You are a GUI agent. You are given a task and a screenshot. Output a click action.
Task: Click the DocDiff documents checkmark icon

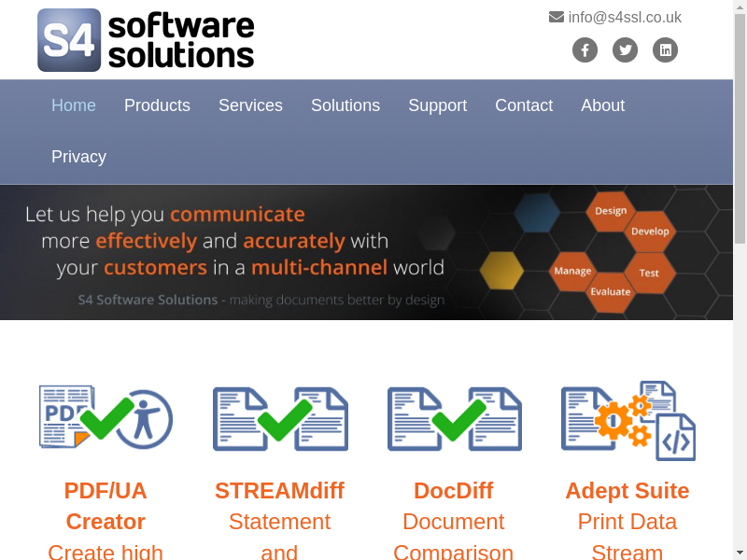pyautogui.click(x=454, y=418)
